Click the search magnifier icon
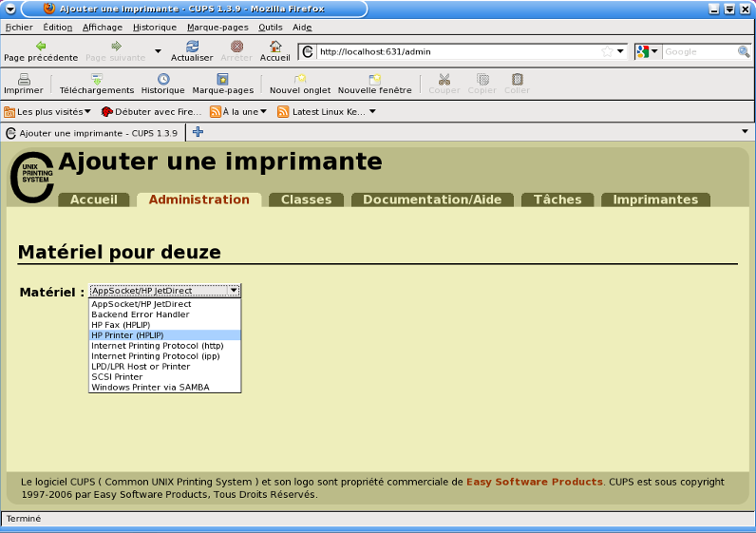This screenshot has height=533, width=756. [744, 51]
